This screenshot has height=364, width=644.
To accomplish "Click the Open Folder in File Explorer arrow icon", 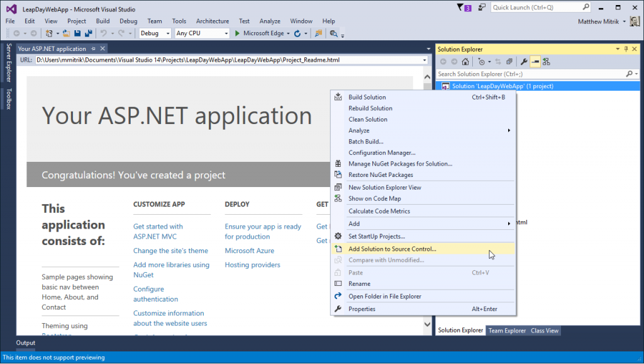I will click(338, 296).
